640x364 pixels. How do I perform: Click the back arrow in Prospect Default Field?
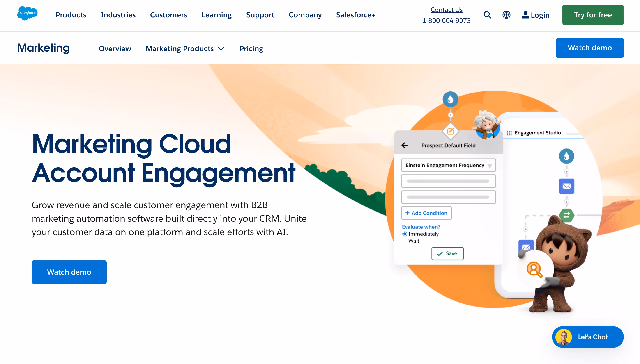coord(405,145)
